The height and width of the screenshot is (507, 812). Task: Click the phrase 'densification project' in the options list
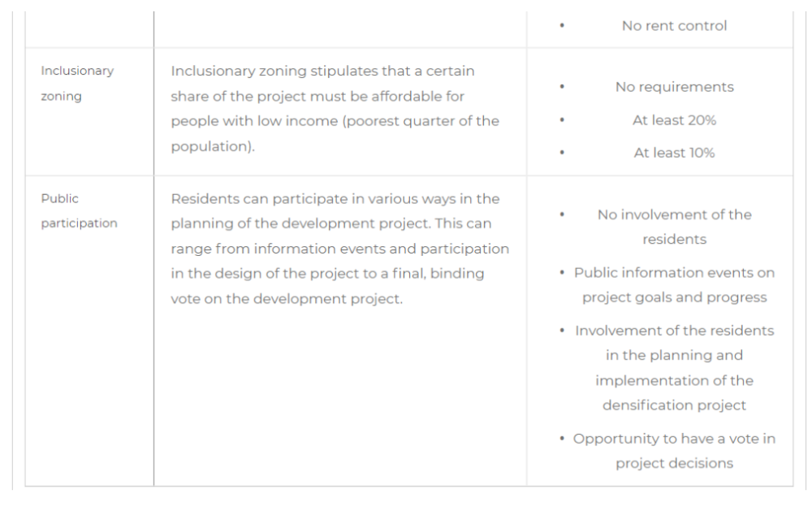(x=674, y=405)
